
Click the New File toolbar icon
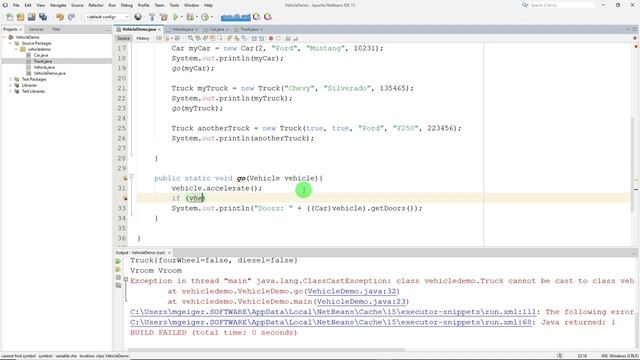(9, 17)
